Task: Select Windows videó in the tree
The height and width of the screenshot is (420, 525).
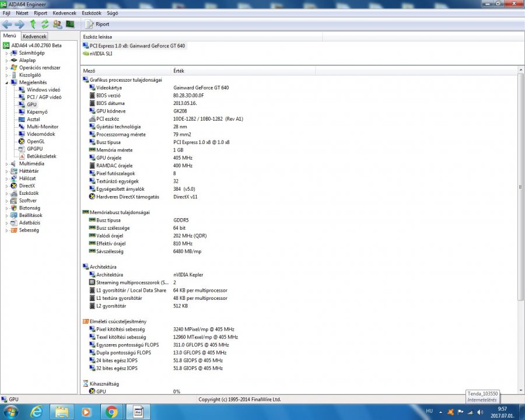Action: (x=44, y=90)
